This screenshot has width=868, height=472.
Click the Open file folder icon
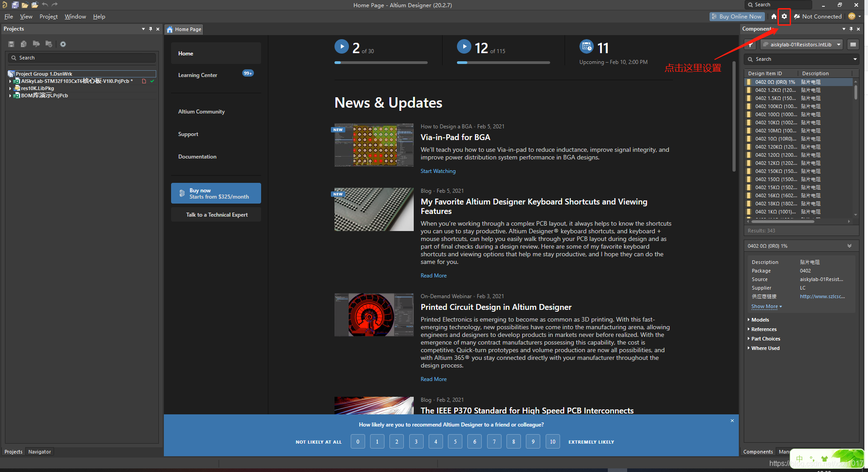click(x=25, y=5)
